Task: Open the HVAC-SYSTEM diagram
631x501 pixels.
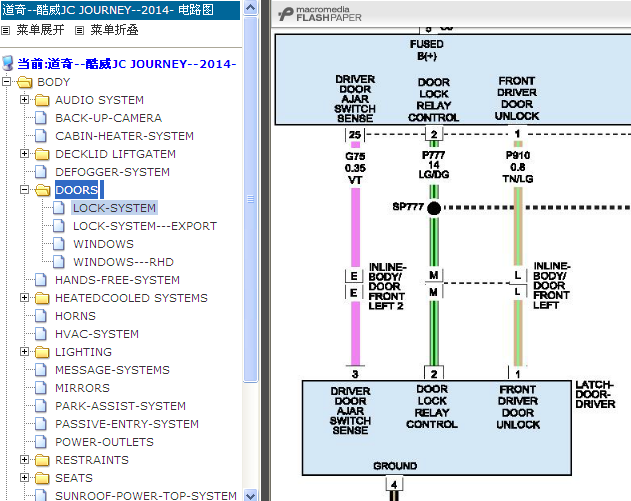Action: (x=97, y=334)
